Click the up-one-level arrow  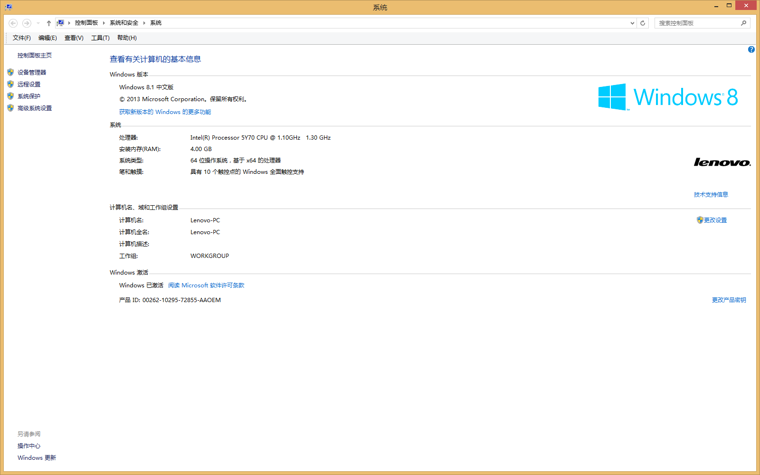[48, 23]
